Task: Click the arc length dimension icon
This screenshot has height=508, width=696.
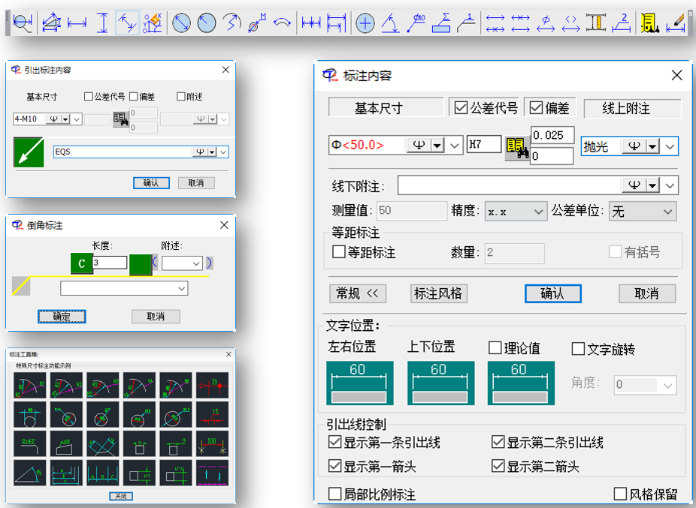Action: point(282,22)
